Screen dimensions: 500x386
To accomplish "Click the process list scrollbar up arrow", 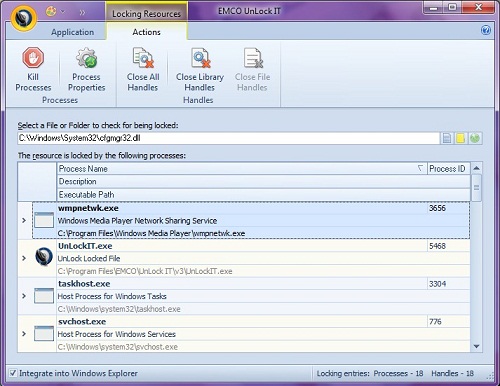I will (477, 168).
